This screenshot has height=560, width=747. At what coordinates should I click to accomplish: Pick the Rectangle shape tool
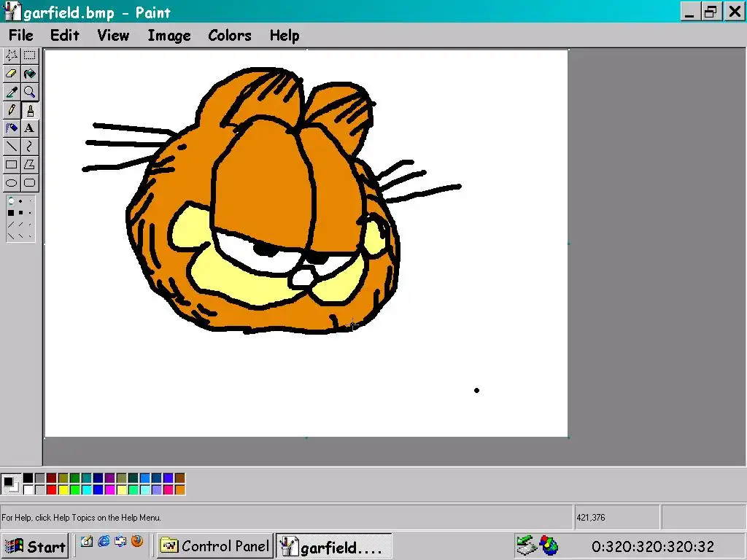12,165
